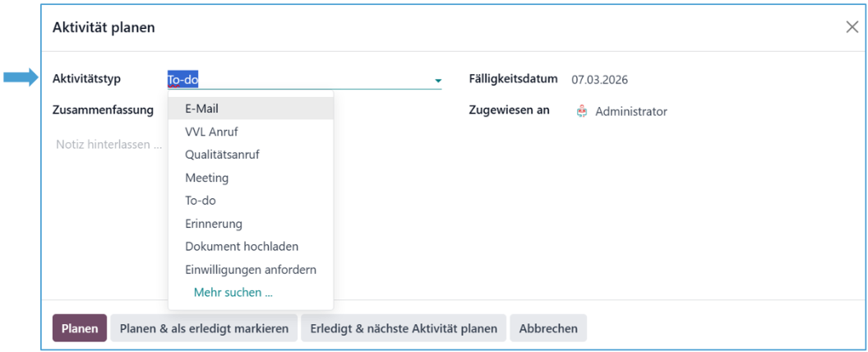Viewport: 868px width, 352px height.
Task: Cancel with the Abbrechen button
Action: [548, 328]
